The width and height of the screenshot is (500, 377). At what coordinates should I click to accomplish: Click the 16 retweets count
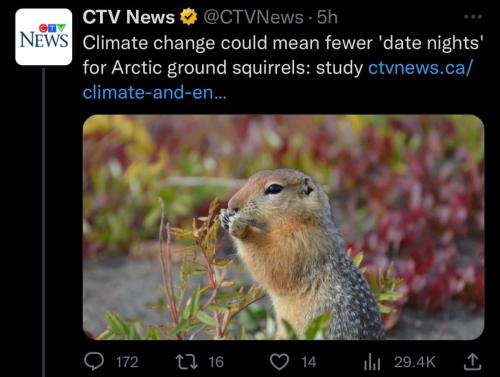pyautogui.click(x=216, y=362)
